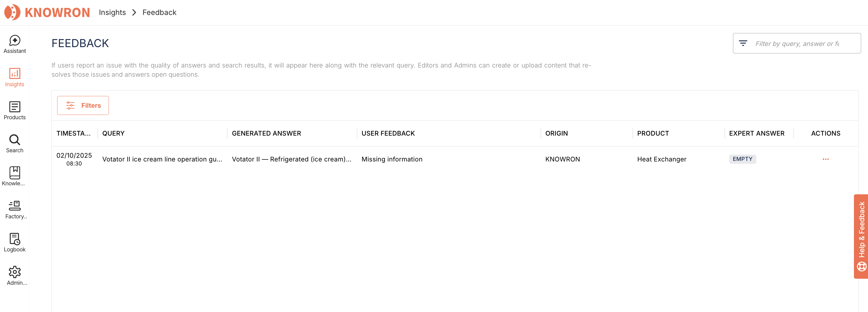Open the Factory sidebar icon

[14, 205]
